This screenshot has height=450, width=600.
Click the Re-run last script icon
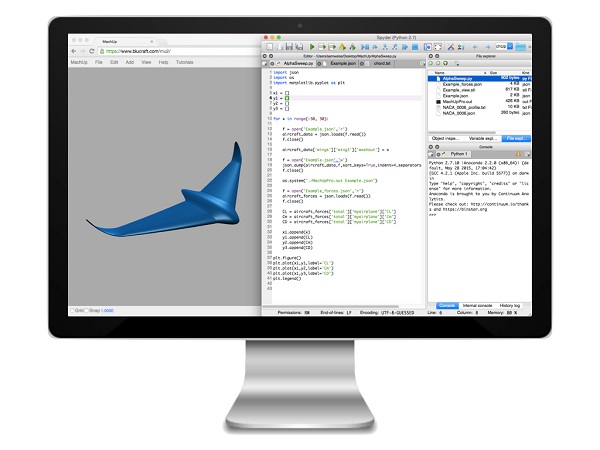353,47
